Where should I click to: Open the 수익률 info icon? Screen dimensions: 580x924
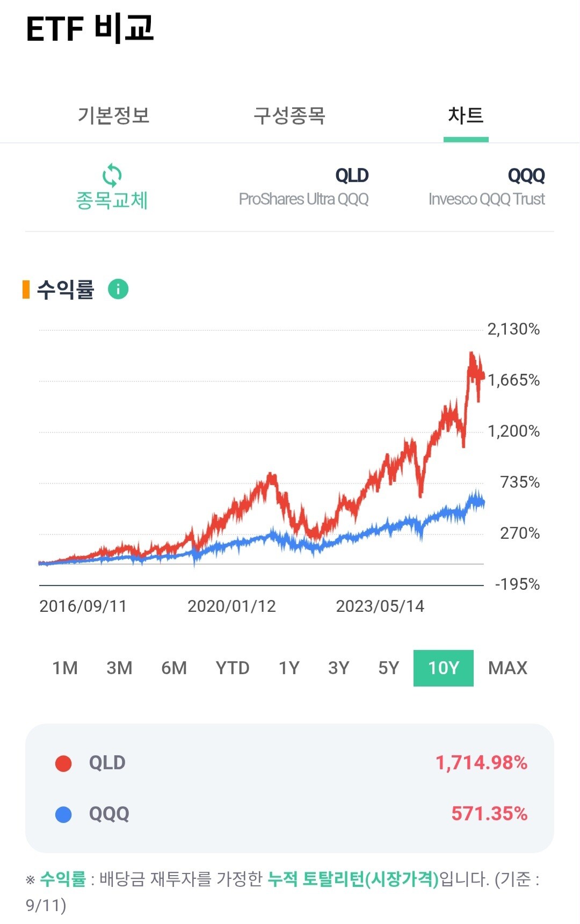click(x=118, y=289)
